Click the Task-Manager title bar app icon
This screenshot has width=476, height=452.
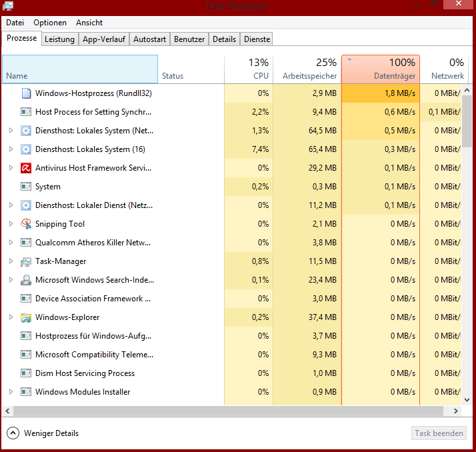(8, 6)
